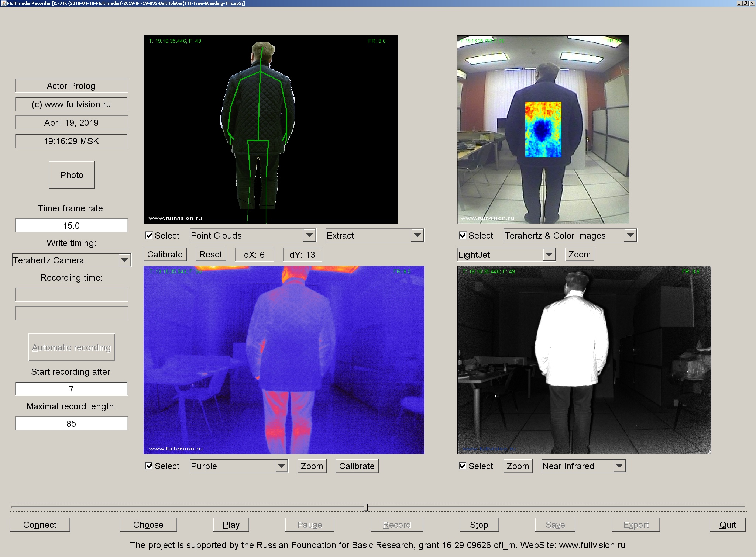The image size is (756, 557).
Task: Click the dY: 13 offset button
Action: tap(302, 255)
